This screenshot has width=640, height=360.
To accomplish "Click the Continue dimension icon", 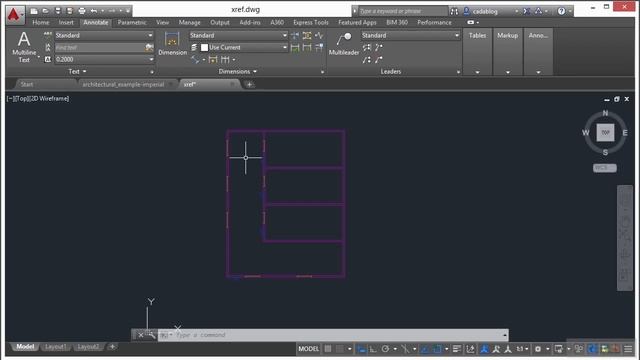I will (x=225, y=60).
